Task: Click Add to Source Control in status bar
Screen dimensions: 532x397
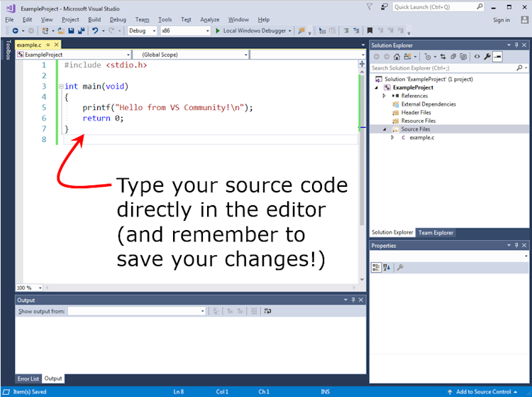Action: pos(483,391)
